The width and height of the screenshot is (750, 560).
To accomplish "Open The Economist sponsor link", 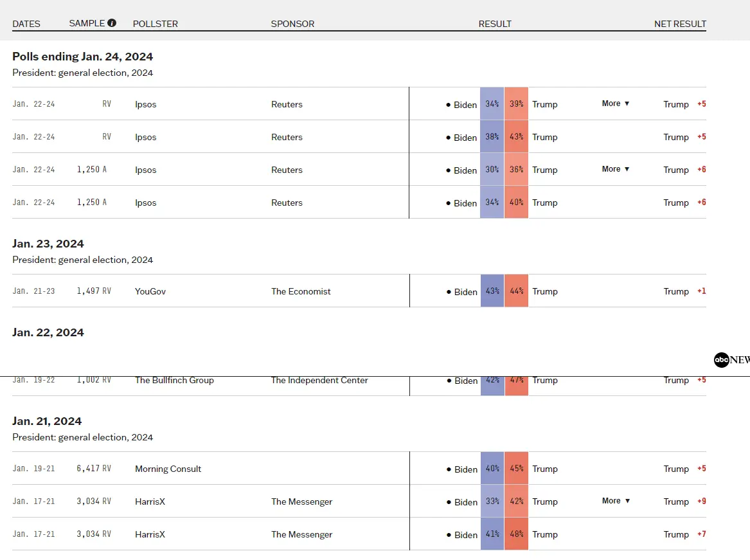I will 301,291.
